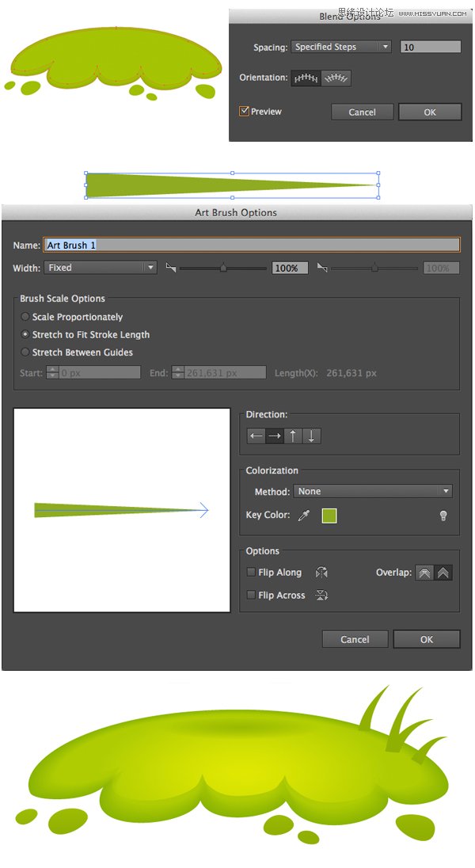Pick key color with eyedropper
The image size is (475, 868).
point(304,516)
